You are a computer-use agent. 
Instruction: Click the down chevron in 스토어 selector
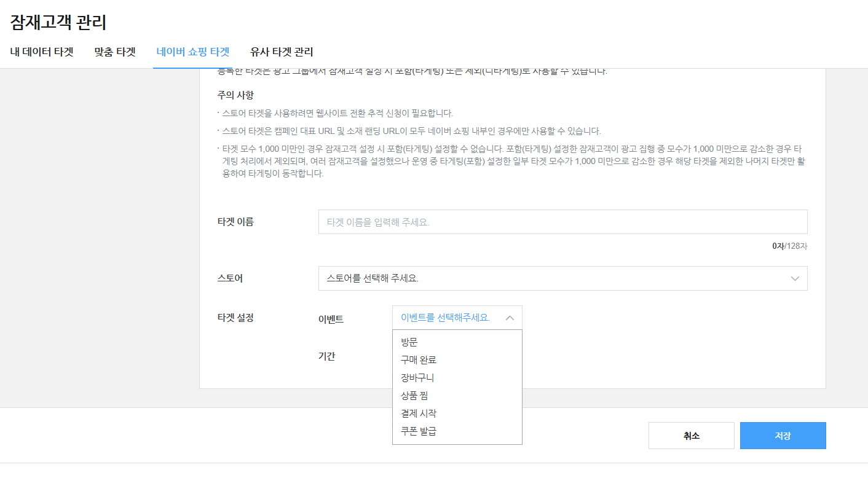[795, 279]
